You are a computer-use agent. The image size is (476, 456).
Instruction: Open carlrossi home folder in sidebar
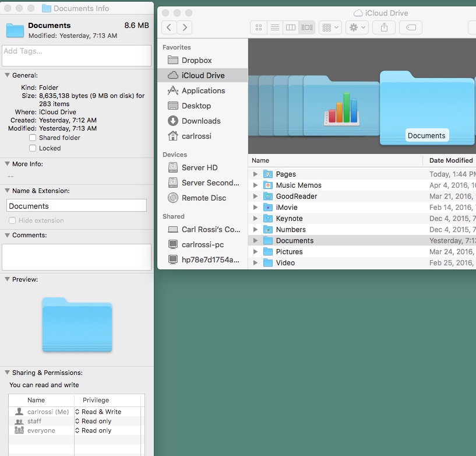click(x=203, y=136)
